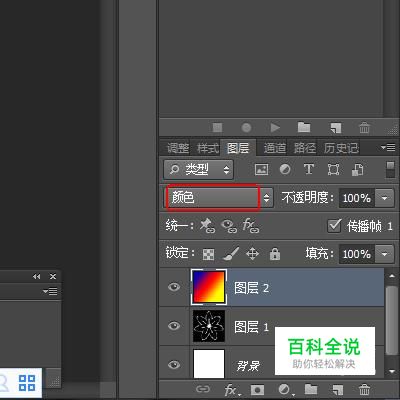This screenshot has width=400, height=400.
Task: Stop recording in the Actions panel
Action: pyautogui.click(x=217, y=127)
